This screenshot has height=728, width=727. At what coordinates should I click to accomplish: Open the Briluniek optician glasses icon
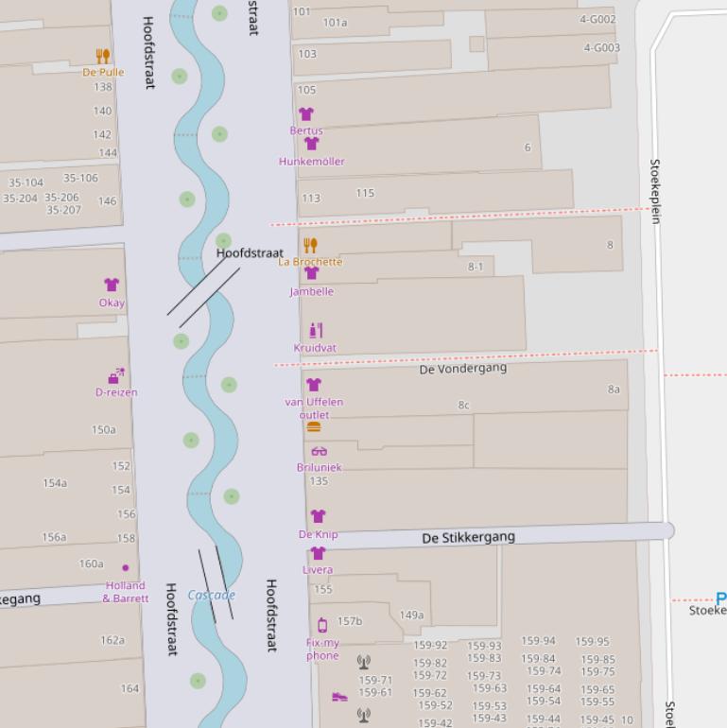[319, 452]
